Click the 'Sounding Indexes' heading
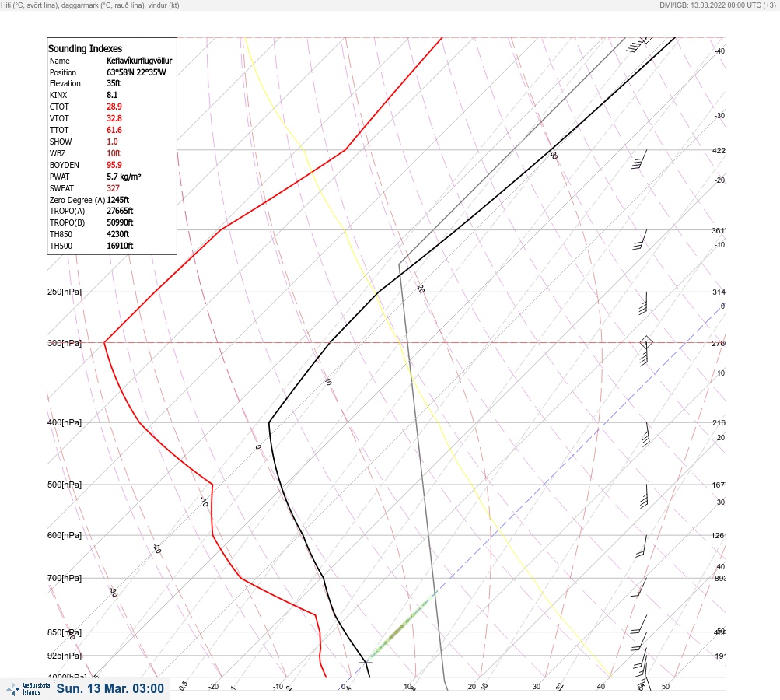This screenshot has width=780, height=700. pos(85,49)
